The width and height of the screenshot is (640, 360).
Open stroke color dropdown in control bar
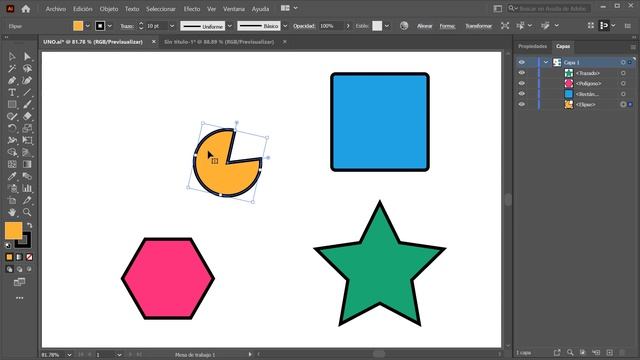point(109,26)
